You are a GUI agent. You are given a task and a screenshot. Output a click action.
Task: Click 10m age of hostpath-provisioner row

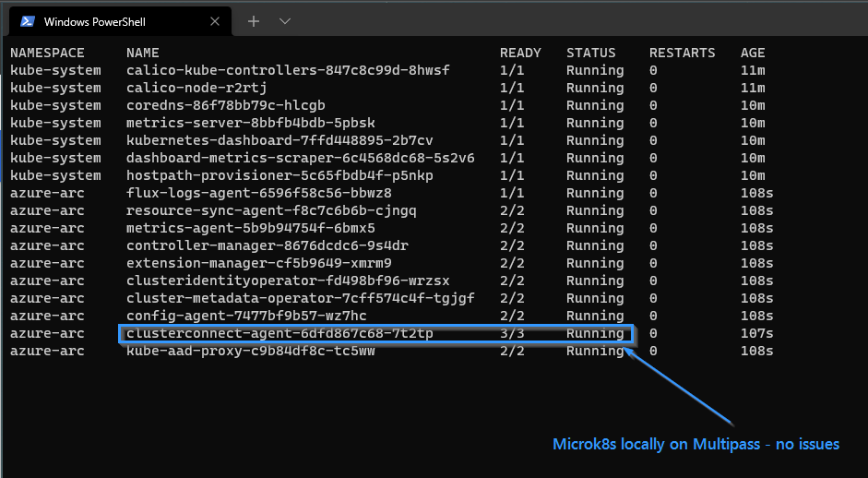click(753, 175)
